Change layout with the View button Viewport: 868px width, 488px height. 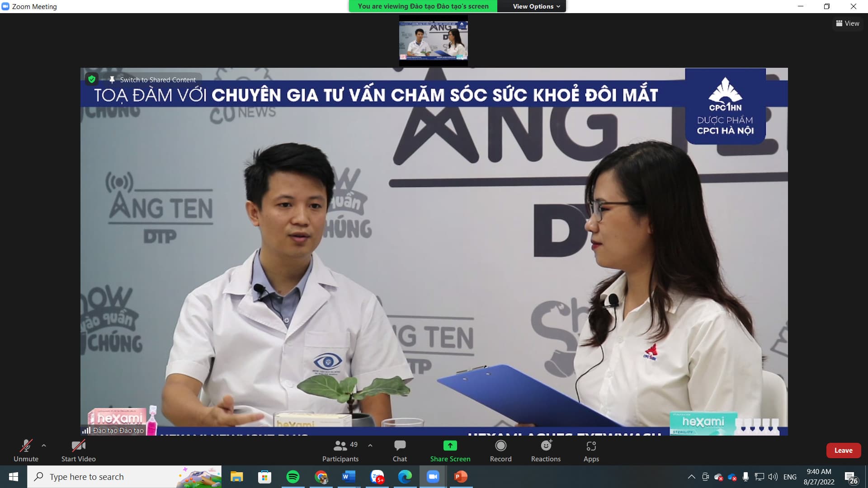click(x=848, y=23)
